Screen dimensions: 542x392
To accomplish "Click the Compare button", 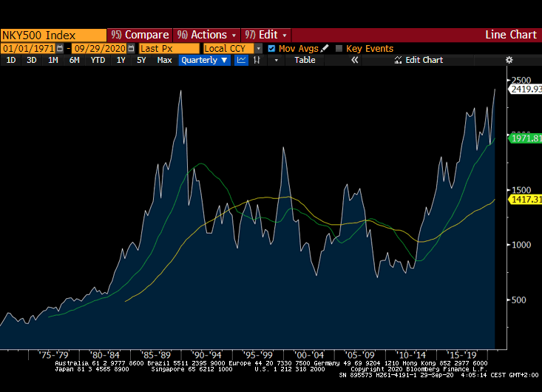I will [x=140, y=35].
